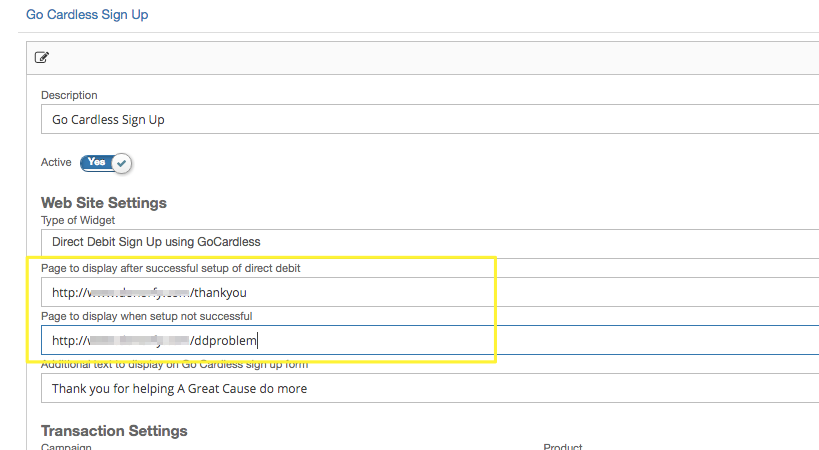
Task: Click the Product label under Transaction Settings
Action: tap(563, 447)
